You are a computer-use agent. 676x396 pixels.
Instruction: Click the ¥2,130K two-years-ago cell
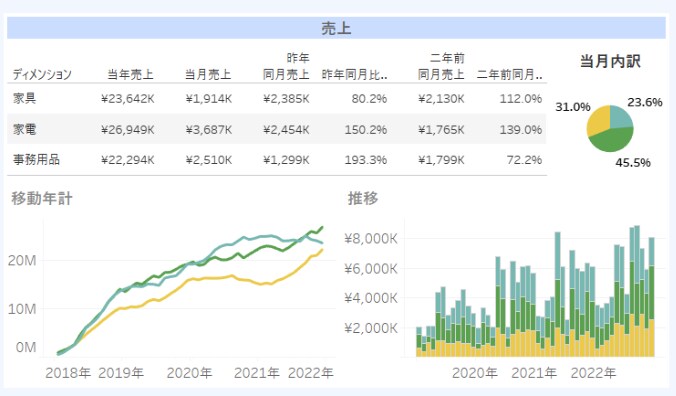(441, 99)
